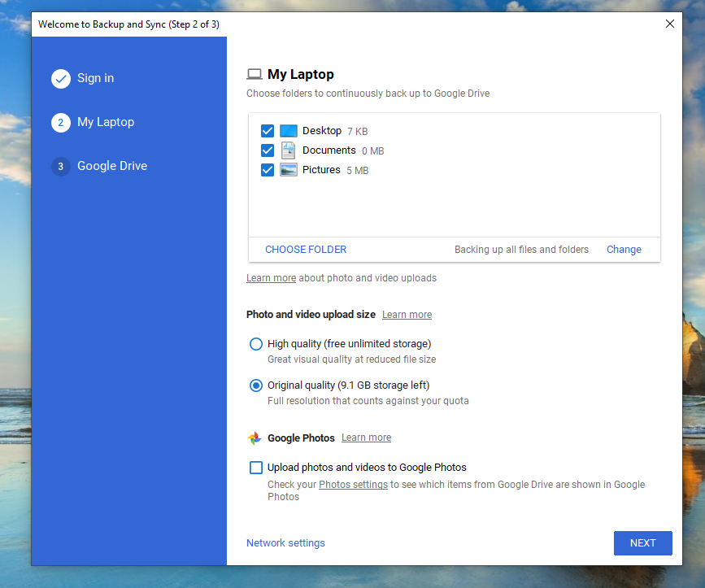Click Change next to backing up files
The image size is (705, 588).
tap(624, 250)
